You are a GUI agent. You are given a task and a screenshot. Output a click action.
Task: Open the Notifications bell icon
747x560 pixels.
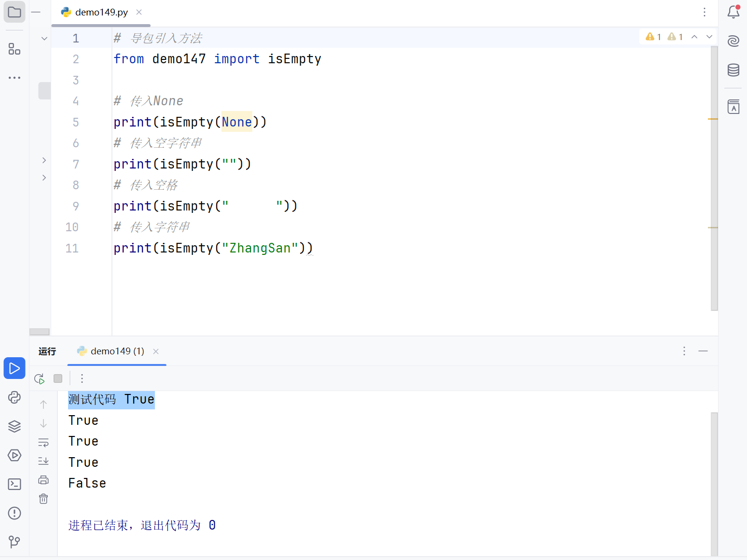[733, 12]
